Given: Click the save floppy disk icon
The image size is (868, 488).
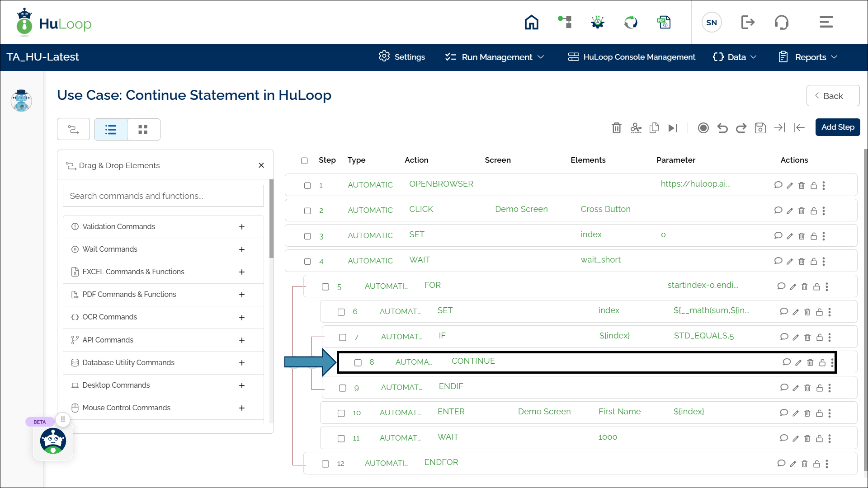Looking at the screenshot, I should 760,128.
